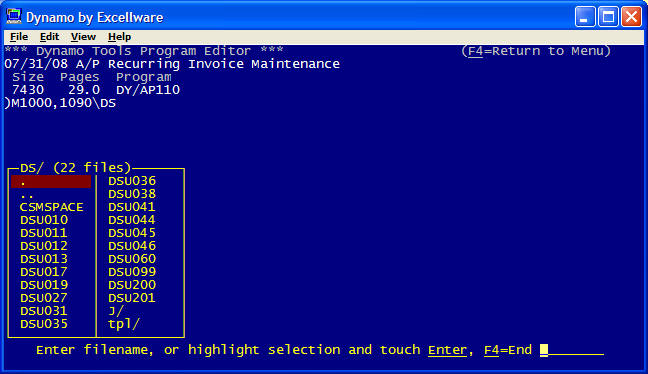Select file DSU045

point(132,233)
